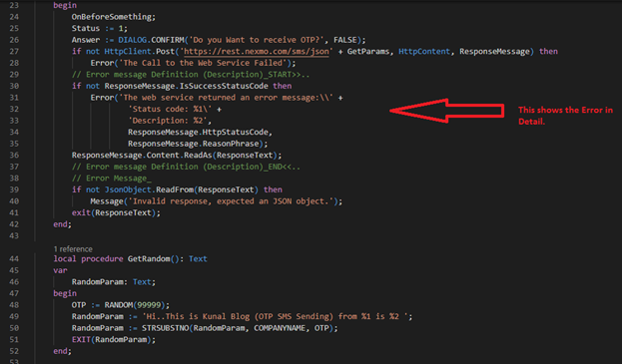Click 'RandomParam: Text;' declaration
Viewport: 622px width, 364px height.
pyautogui.click(x=114, y=282)
